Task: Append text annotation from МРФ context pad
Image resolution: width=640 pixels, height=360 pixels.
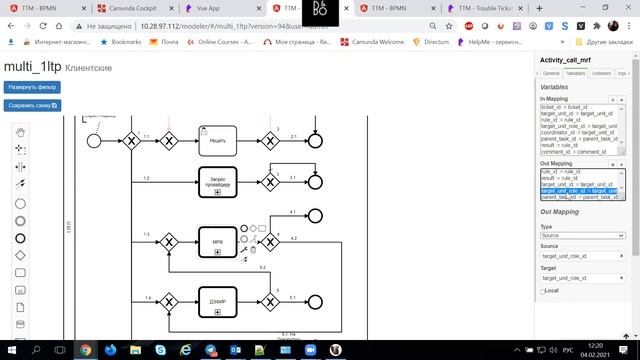Action: pyautogui.click(x=253, y=239)
